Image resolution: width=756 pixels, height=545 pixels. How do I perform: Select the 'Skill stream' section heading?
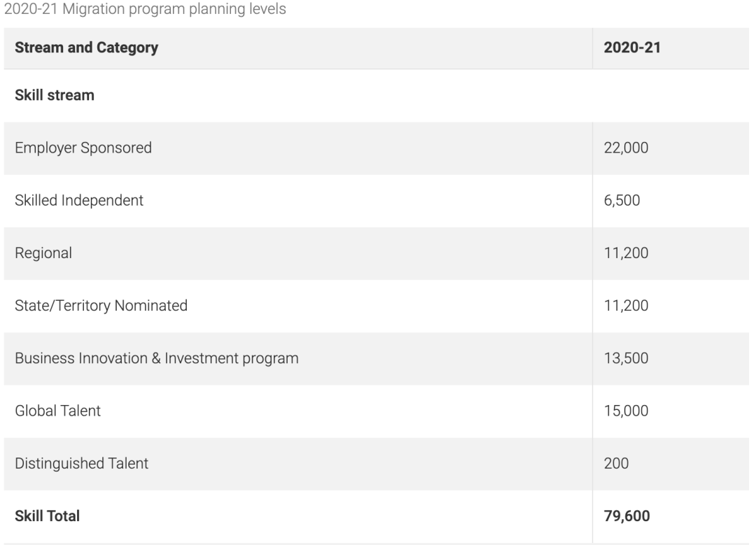pos(55,95)
